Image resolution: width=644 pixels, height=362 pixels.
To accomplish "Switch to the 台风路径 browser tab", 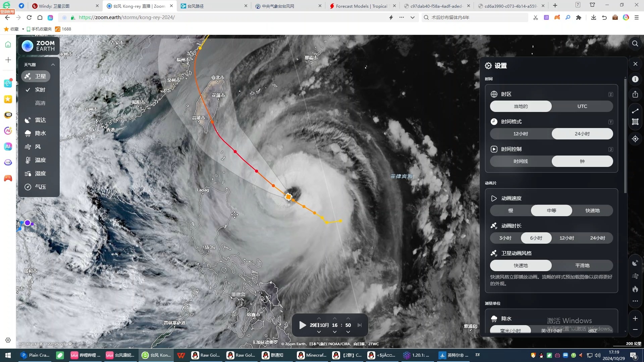I will click(x=213, y=6).
